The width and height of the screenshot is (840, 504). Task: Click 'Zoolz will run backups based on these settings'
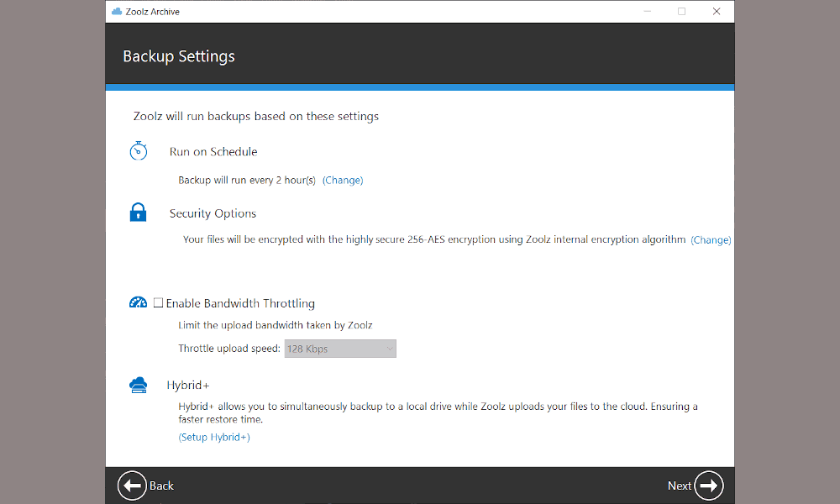[x=256, y=116]
